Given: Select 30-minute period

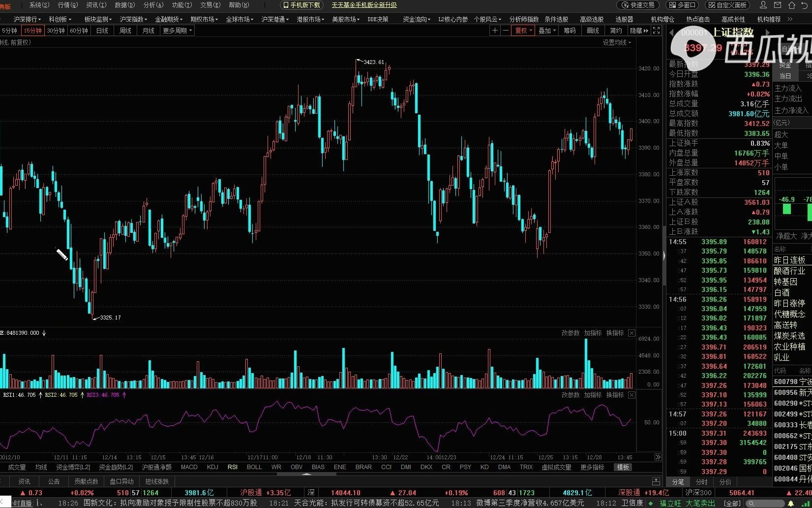Looking at the screenshot, I should click(x=56, y=31).
